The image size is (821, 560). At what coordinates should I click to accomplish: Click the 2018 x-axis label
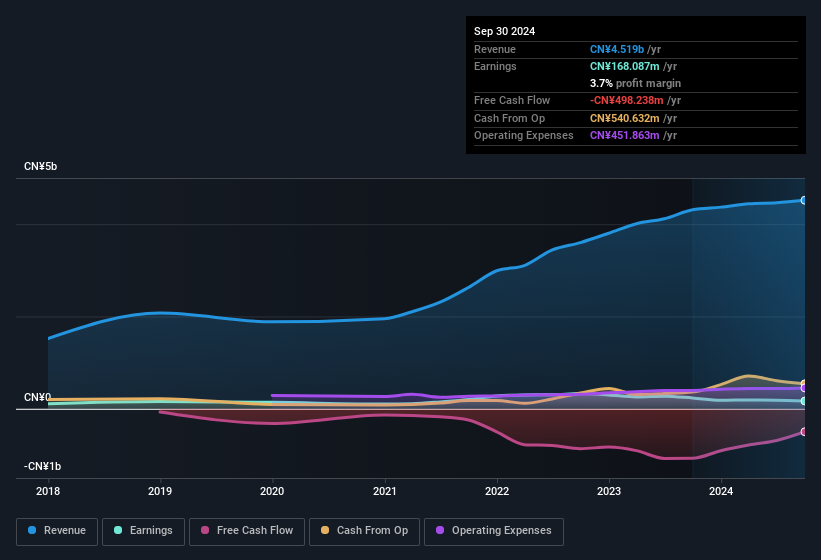(x=48, y=491)
